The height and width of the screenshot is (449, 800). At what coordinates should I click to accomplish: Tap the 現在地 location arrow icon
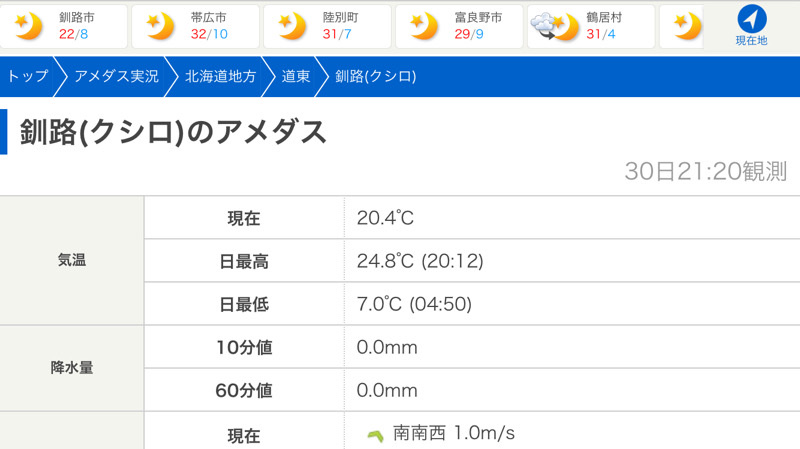click(752, 19)
